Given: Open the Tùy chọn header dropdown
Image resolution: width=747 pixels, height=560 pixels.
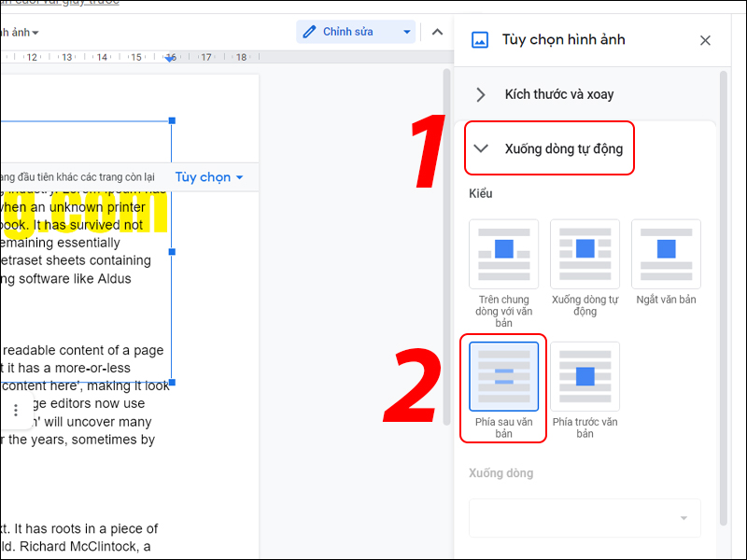Looking at the screenshot, I should 209,177.
